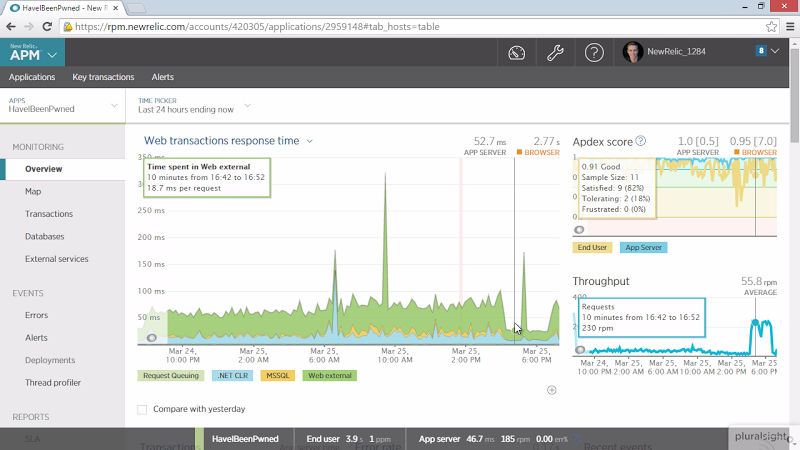Open the wrench tools icon
800x450 pixels.
pyautogui.click(x=555, y=53)
